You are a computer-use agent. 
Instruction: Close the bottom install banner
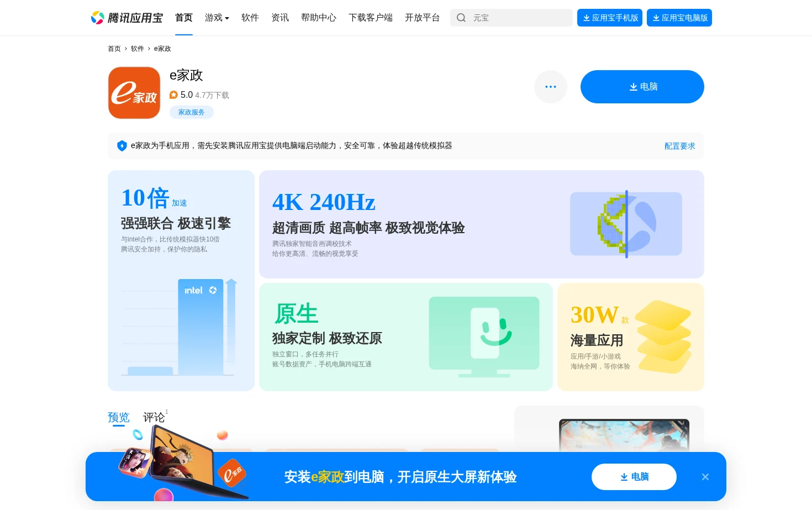[705, 477]
